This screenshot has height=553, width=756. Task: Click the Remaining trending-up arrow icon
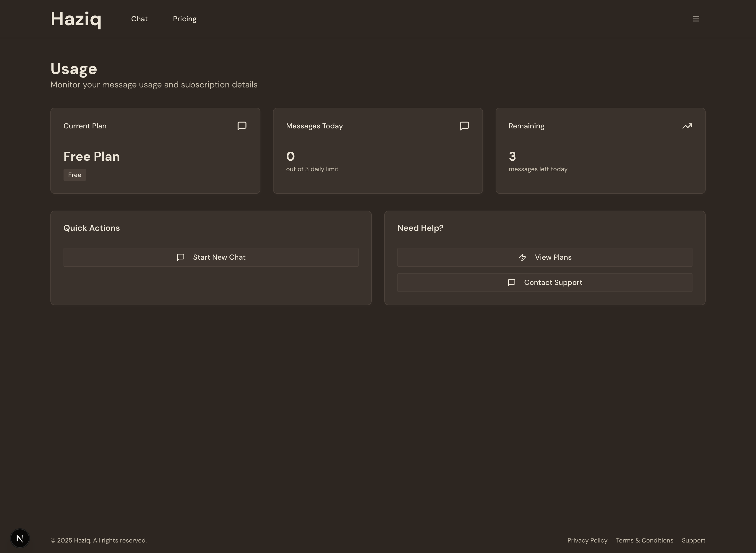687,126
